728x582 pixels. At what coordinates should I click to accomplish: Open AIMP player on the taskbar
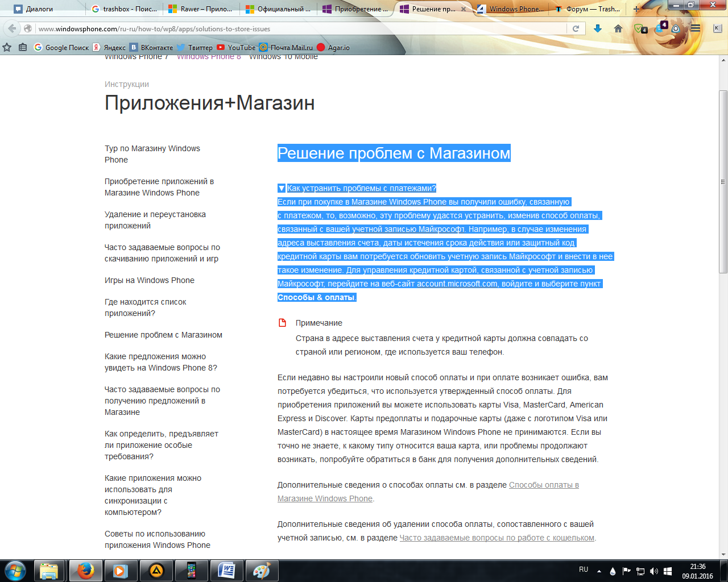[x=156, y=570]
